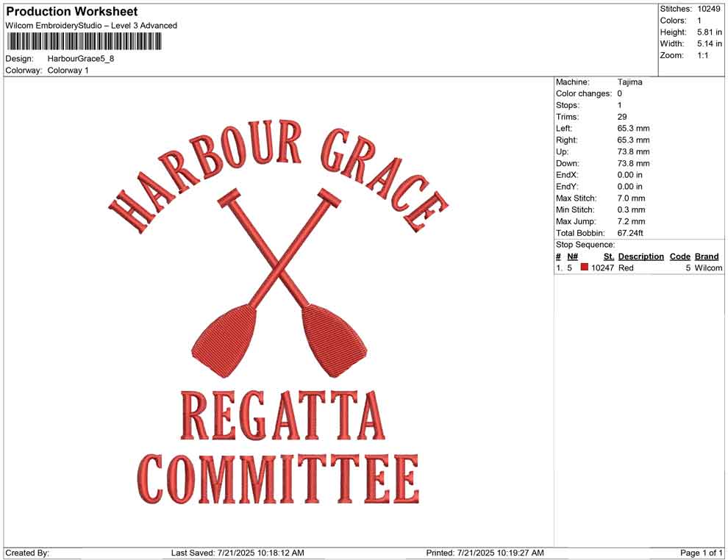Click the Machine value 'Tajima'
This screenshot has height=560, width=728.
pos(630,82)
